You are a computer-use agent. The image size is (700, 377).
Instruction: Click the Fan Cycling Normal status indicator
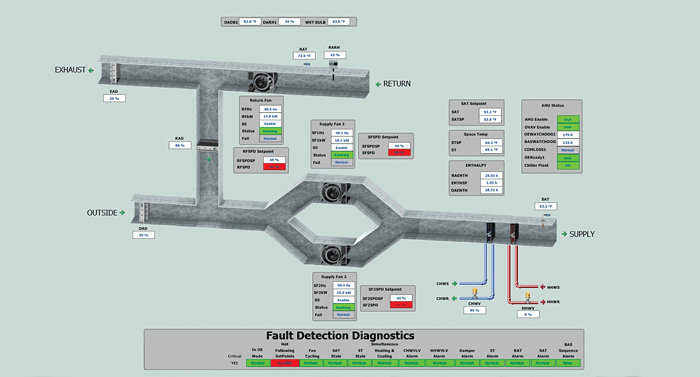point(311,363)
